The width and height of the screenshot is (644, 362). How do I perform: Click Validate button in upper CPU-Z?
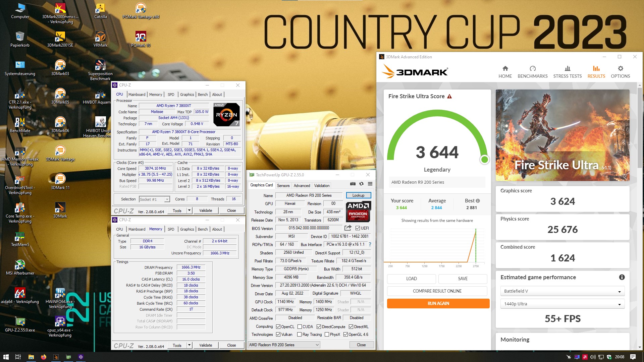[x=206, y=210]
